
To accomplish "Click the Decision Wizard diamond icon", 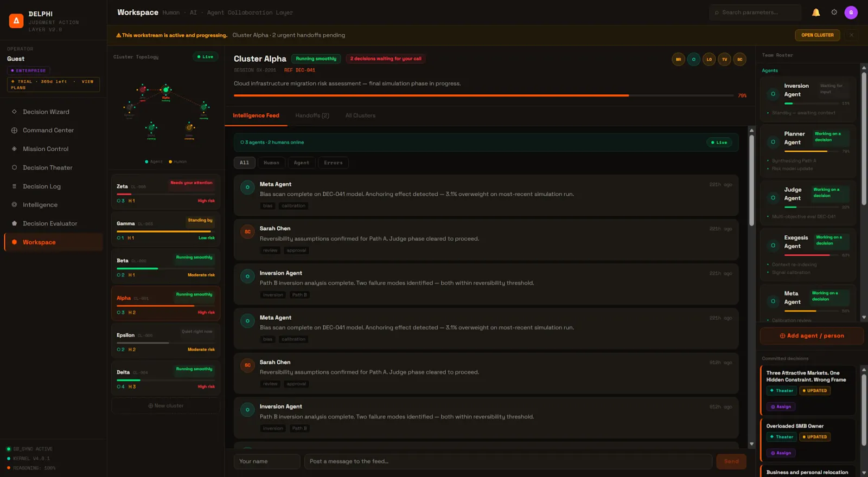I will 14,112.
